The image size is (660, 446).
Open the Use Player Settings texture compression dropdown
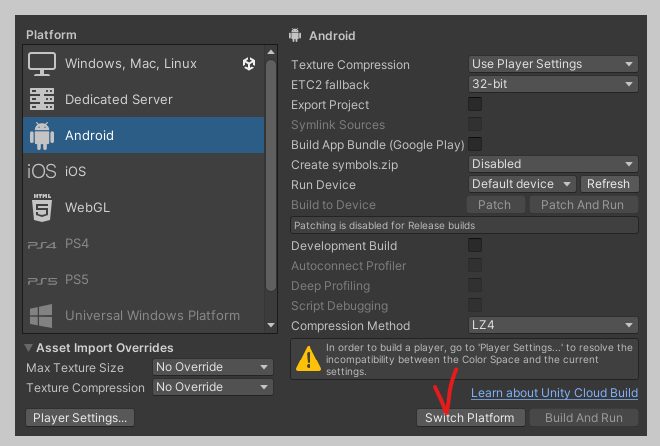tap(553, 64)
